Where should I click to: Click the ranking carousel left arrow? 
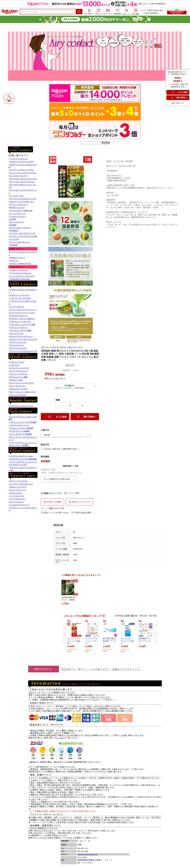tap(64, 634)
